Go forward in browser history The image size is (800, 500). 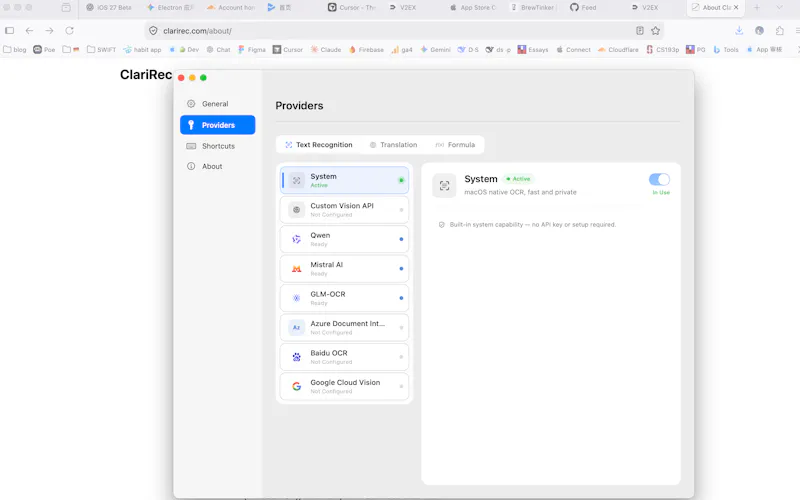pyautogui.click(x=49, y=31)
